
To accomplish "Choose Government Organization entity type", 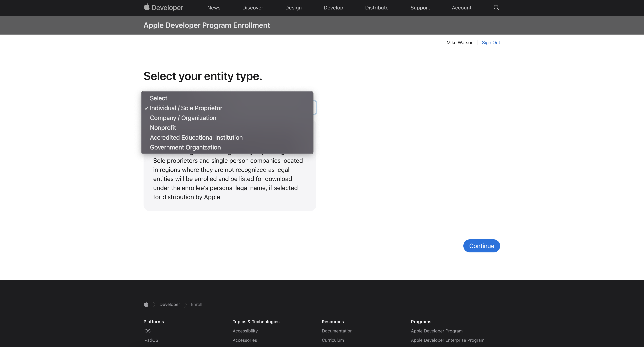I will pyautogui.click(x=227, y=147).
